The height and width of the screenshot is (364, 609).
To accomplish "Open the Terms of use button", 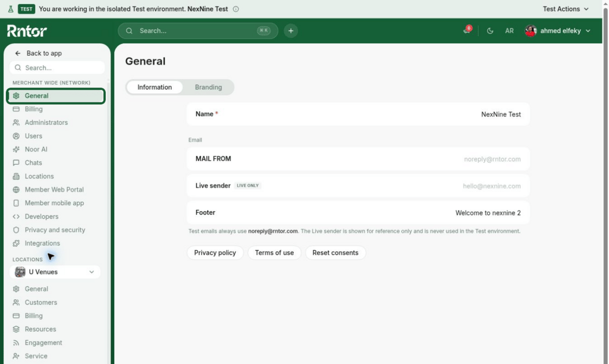I will [274, 253].
